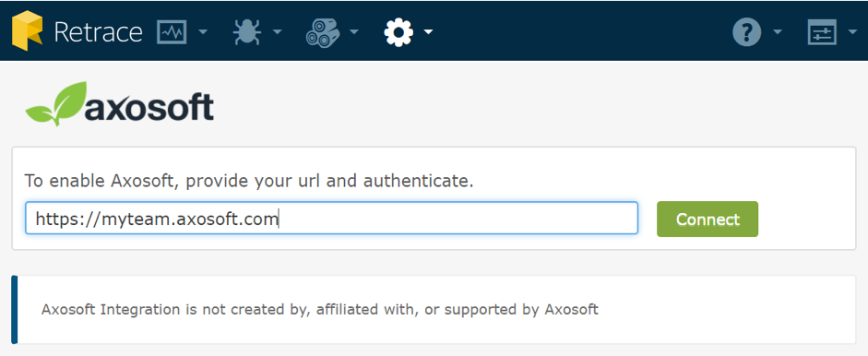Screen dimensions: 868x356
Task: Expand the dropdown arrow beside logs icon
Action: click(353, 32)
